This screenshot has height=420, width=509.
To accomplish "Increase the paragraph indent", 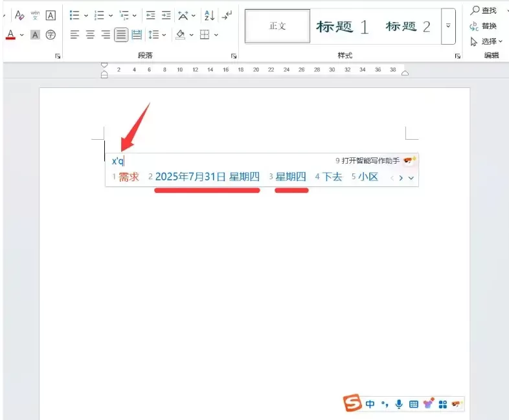I will point(166,15).
